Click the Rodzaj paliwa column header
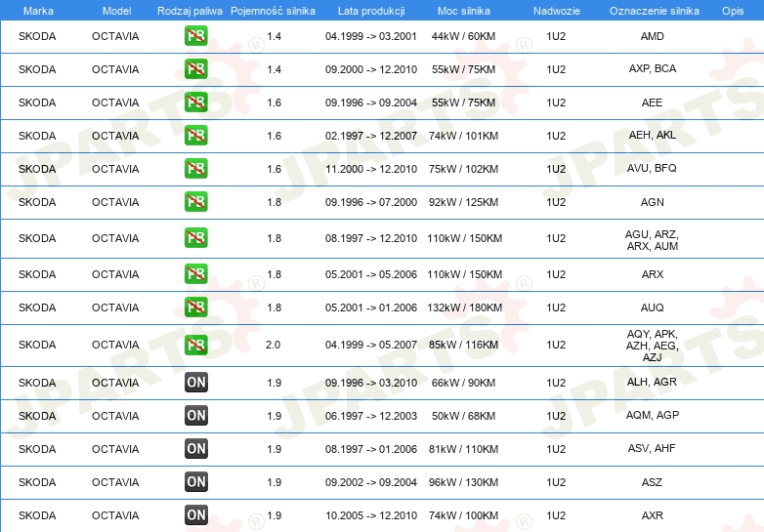Screen dimensions: 764x532 pyautogui.click(x=190, y=11)
